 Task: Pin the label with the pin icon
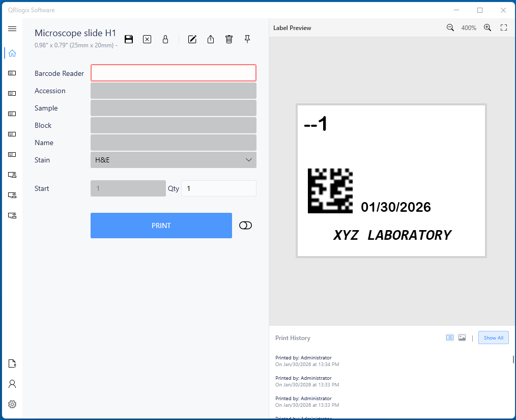(x=247, y=39)
